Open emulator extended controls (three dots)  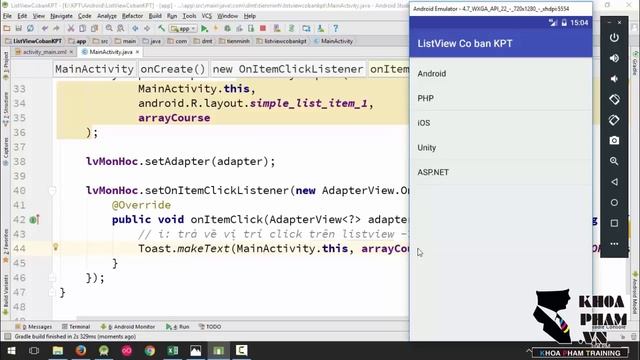click(x=614, y=244)
